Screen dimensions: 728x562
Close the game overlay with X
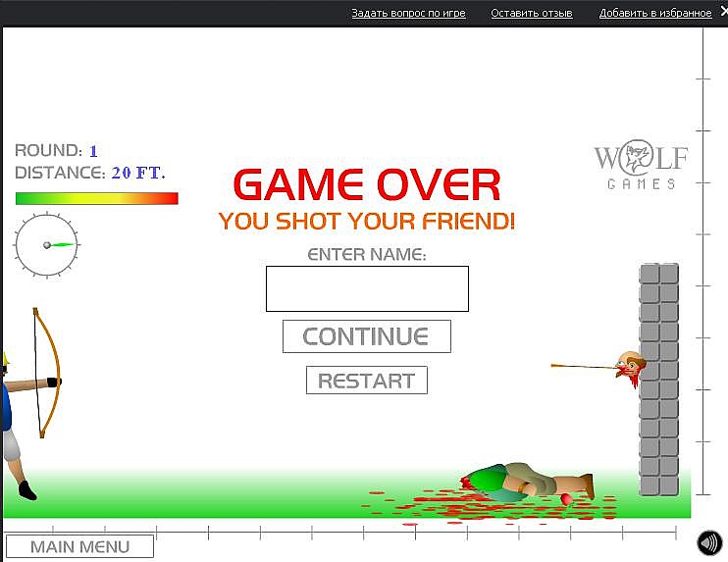click(x=724, y=12)
